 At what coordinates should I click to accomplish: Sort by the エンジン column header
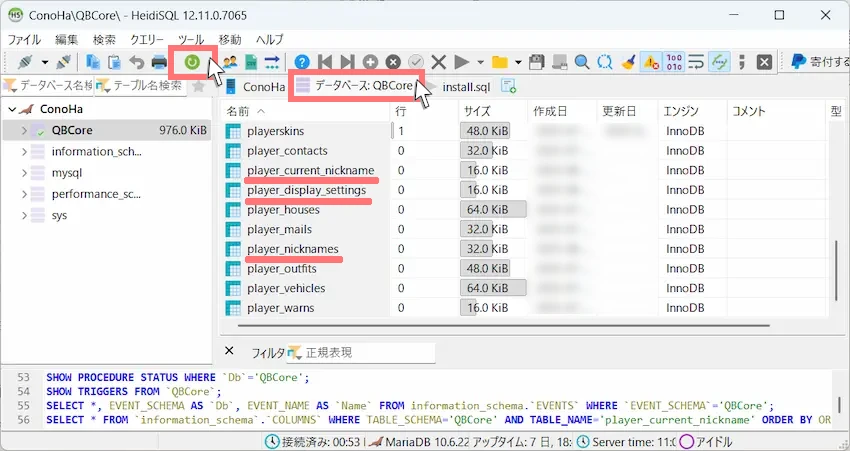coord(692,111)
